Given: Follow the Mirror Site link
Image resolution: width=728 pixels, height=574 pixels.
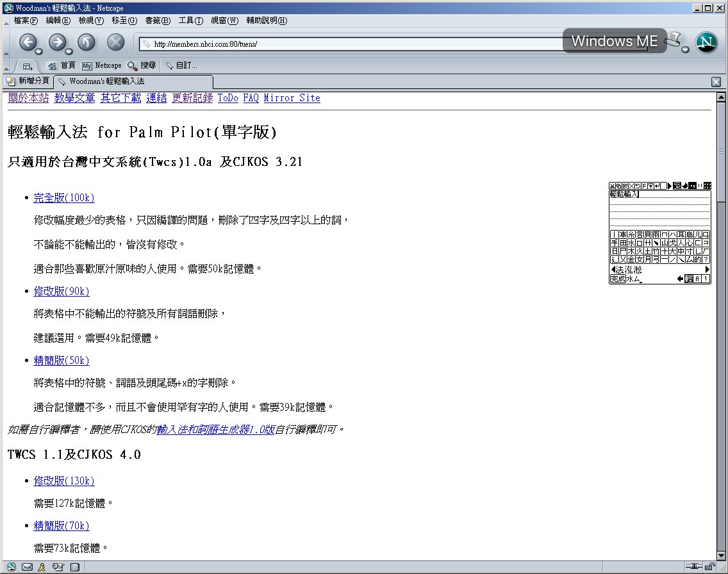Looking at the screenshot, I should tap(292, 98).
